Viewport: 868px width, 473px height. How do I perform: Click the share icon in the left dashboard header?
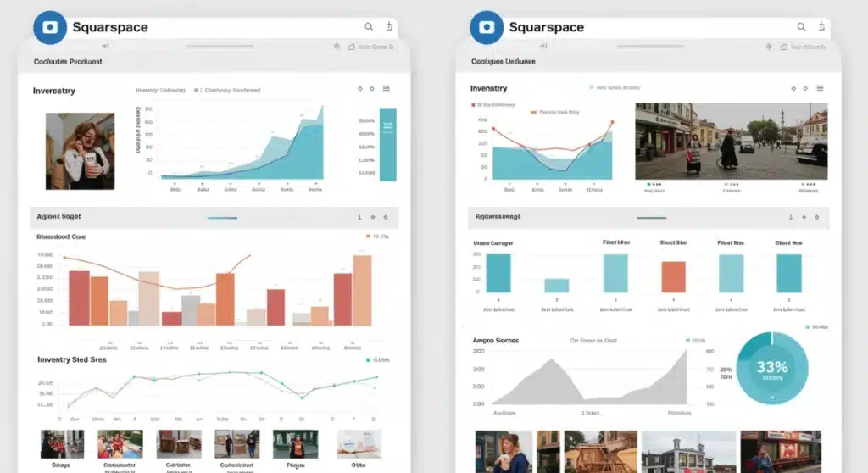390,26
